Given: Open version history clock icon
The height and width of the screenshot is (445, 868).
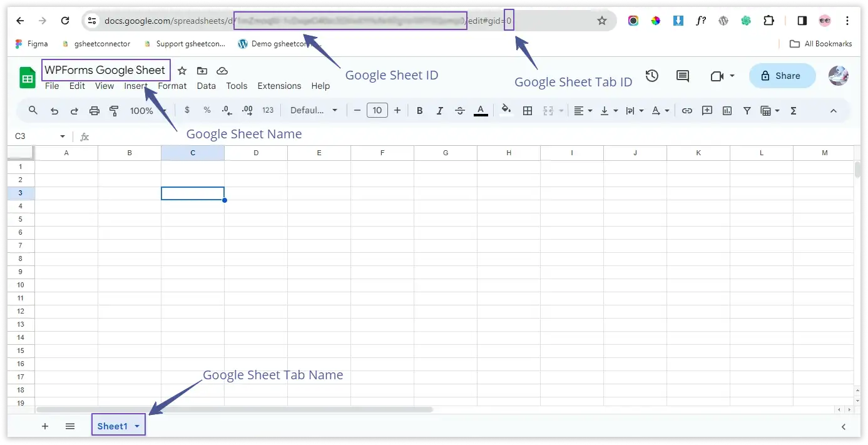Looking at the screenshot, I should 652,76.
